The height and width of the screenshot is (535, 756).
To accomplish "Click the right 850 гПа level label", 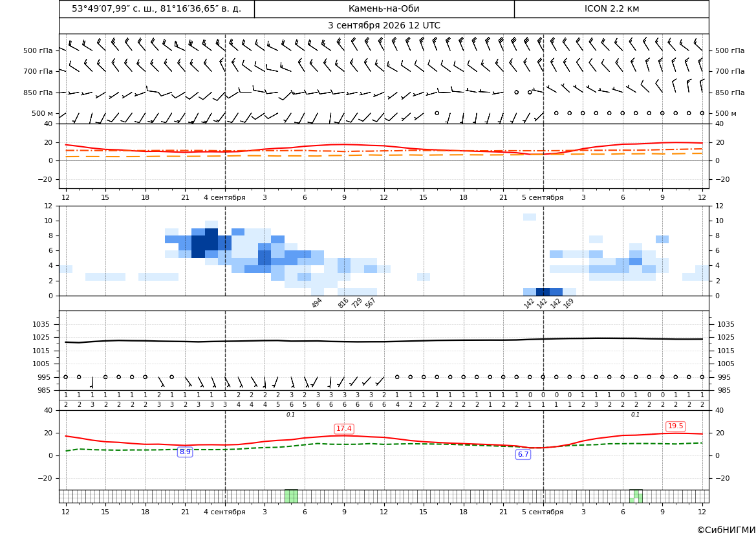I will pyautogui.click(x=730, y=92).
